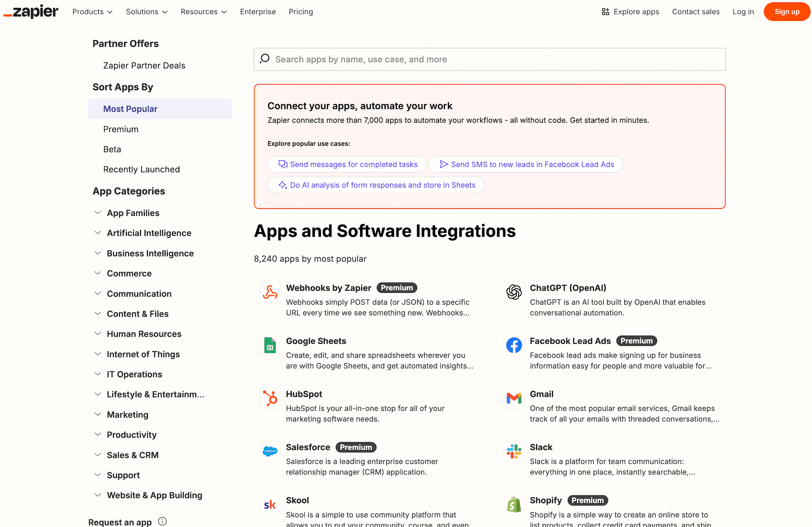Open the Products dropdown menu
Viewport: 812px width, 527px height.
(92, 12)
